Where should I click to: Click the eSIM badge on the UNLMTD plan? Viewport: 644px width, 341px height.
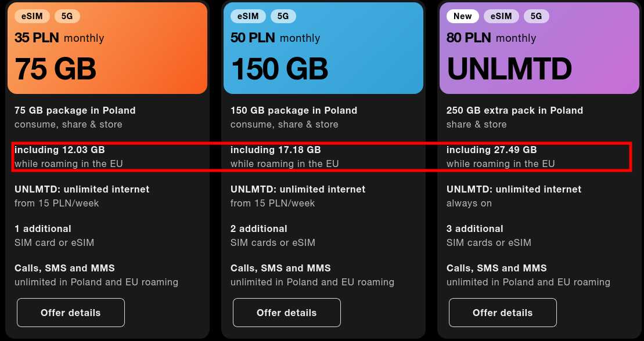[x=501, y=16]
